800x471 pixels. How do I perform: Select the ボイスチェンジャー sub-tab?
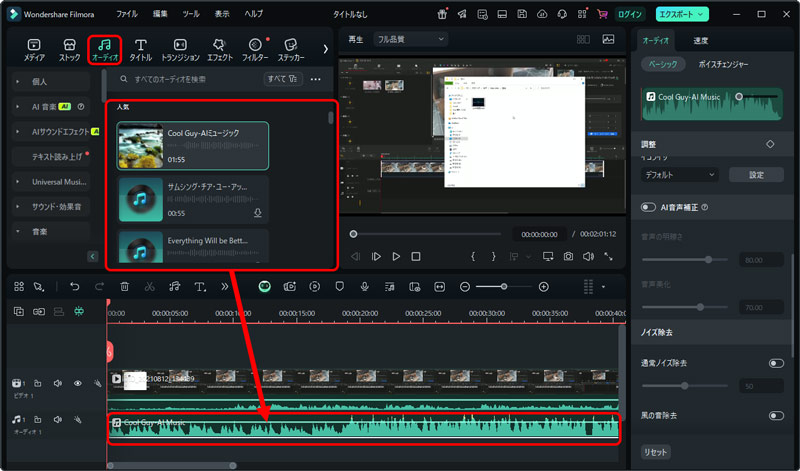pos(723,64)
